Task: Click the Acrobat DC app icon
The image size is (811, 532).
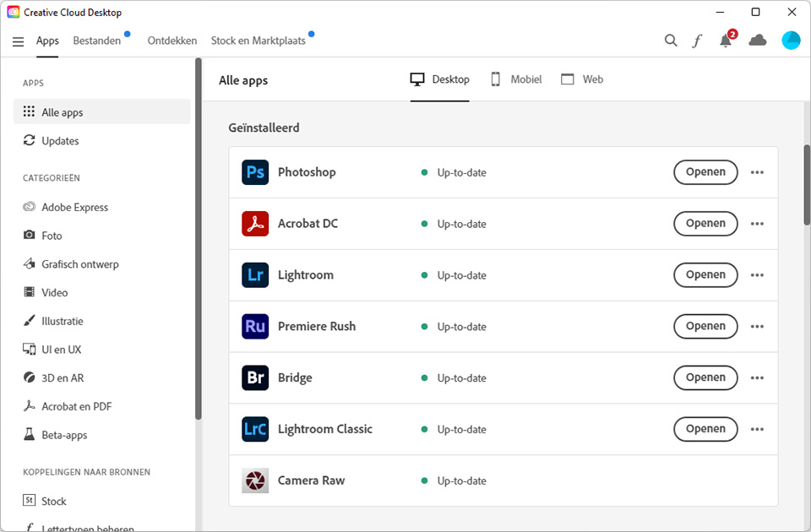Action: [255, 223]
